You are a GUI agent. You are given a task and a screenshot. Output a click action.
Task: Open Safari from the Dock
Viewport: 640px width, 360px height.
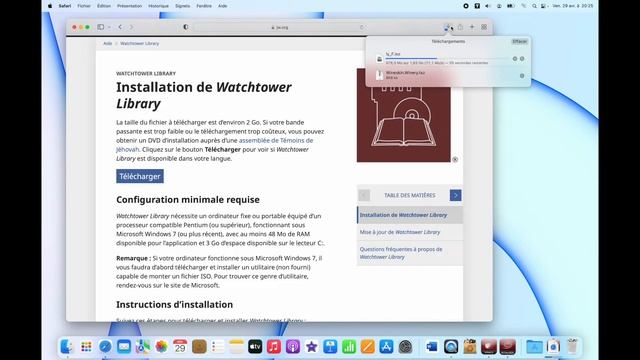tap(105, 347)
